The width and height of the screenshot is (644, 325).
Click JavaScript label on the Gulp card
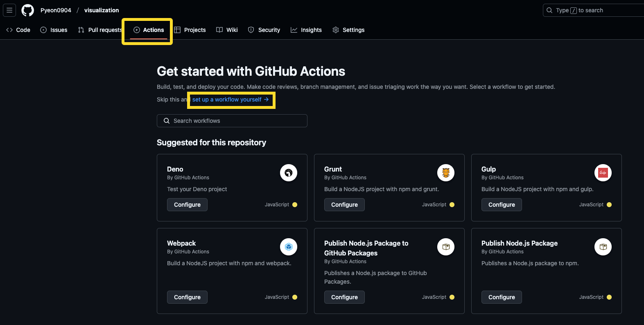tap(591, 205)
